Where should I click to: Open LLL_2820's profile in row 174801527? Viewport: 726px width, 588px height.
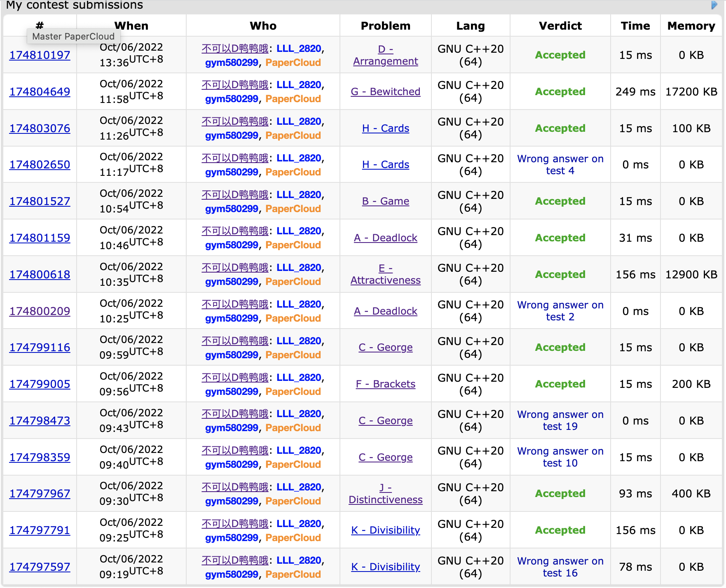click(299, 195)
